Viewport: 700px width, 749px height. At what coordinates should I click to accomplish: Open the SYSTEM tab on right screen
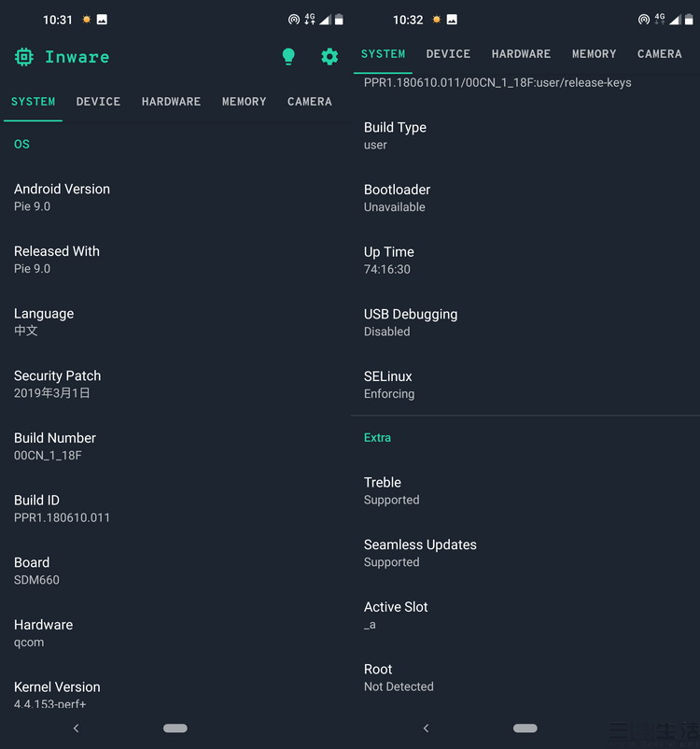pos(383,54)
